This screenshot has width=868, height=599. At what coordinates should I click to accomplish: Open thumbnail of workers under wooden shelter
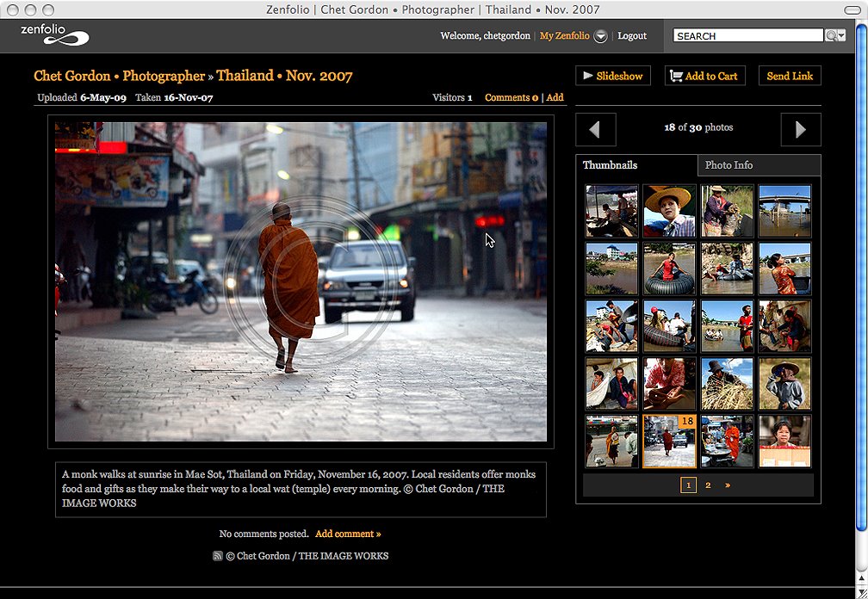[x=784, y=326]
